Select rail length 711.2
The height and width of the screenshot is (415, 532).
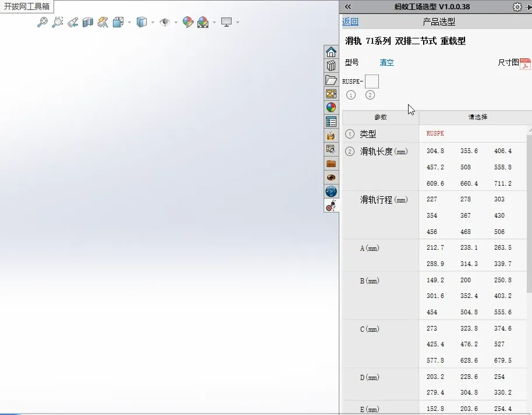pyautogui.click(x=503, y=183)
